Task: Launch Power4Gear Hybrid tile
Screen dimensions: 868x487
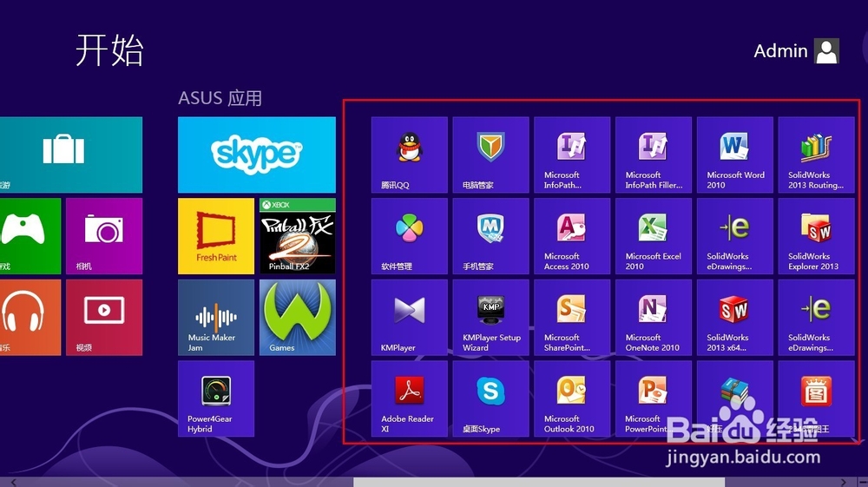Action: point(216,398)
